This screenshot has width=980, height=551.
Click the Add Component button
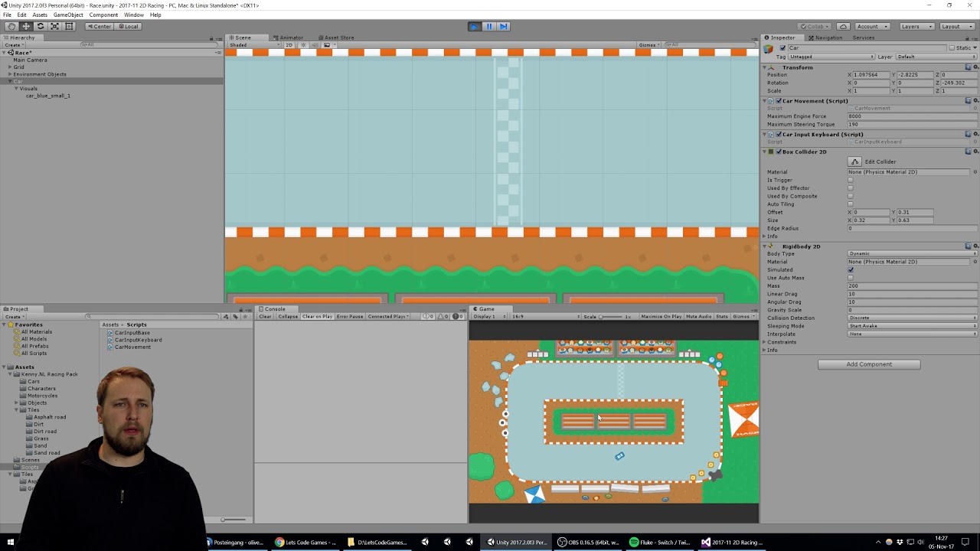coord(868,364)
